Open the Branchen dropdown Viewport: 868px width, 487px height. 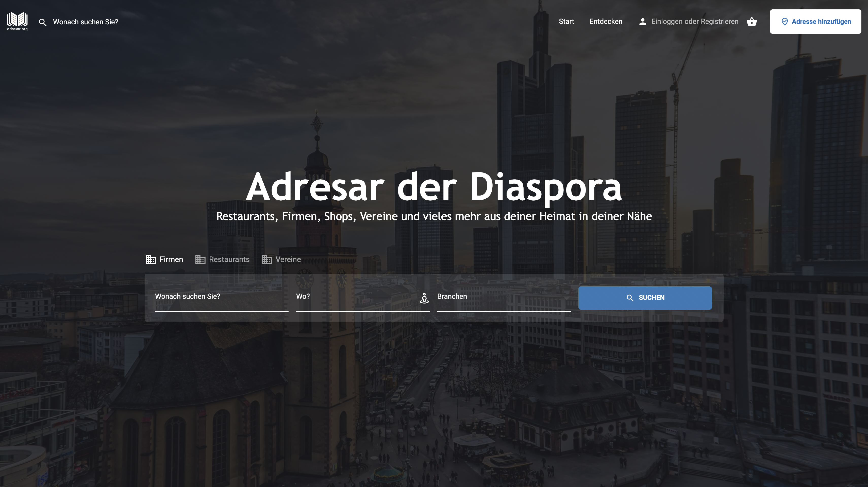click(504, 298)
